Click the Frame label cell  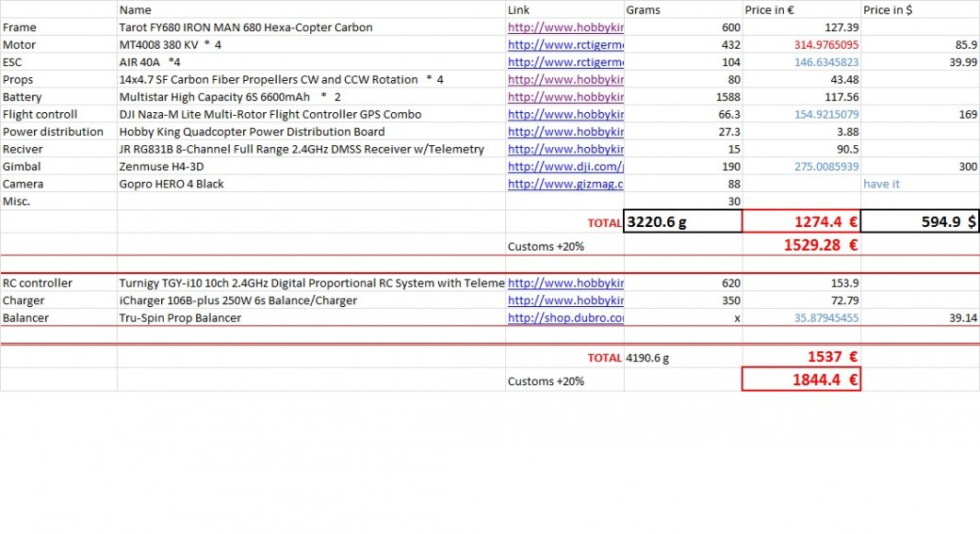(x=58, y=27)
